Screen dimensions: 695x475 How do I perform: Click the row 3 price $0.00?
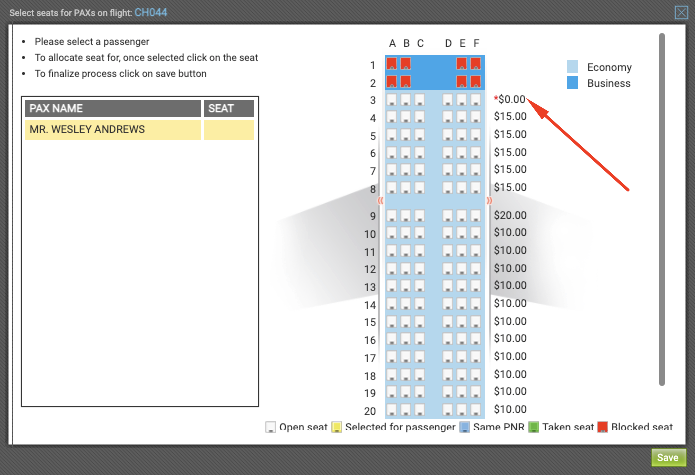[510, 99]
